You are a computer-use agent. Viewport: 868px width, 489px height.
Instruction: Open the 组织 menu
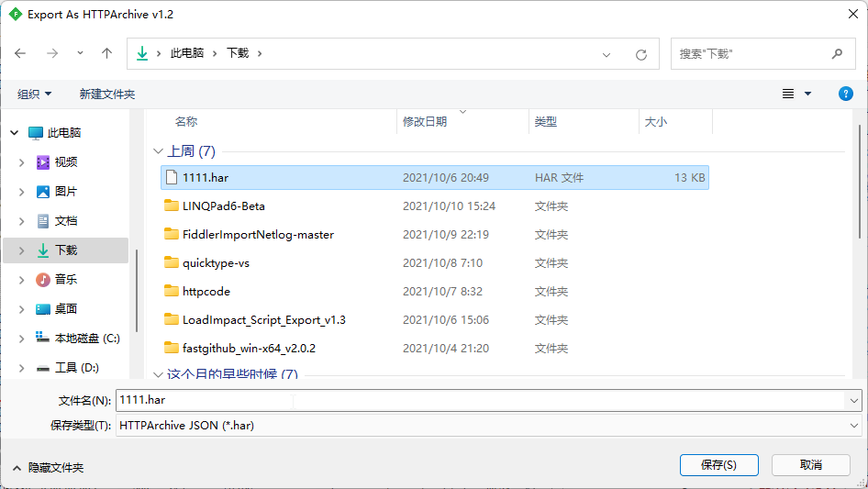coord(34,94)
